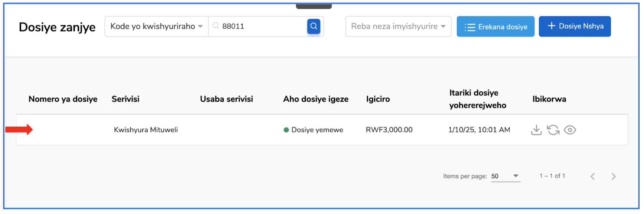The height and width of the screenshot is (214, 644).
Task: Click the 1/10/25, 10:01 AM date cell
Action: pos(479,130)
